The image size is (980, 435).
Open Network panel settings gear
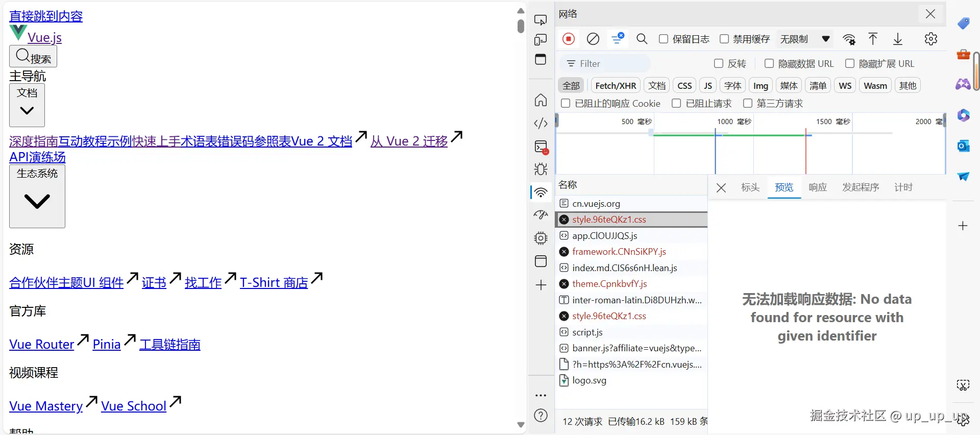pyautogui.click(x=931, y=39)
